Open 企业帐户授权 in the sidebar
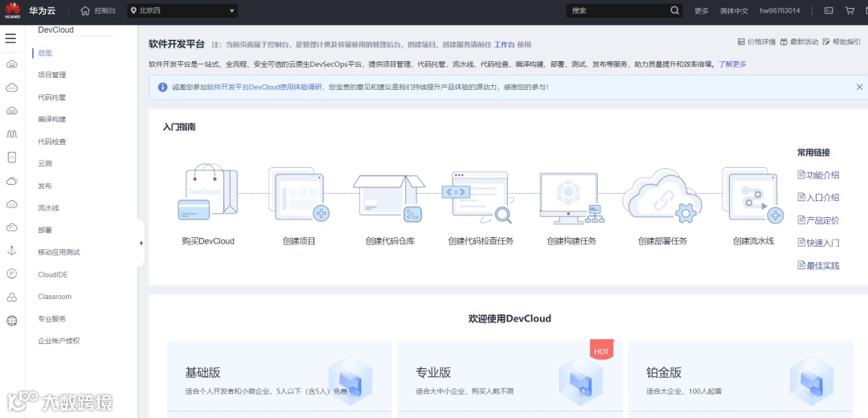 pos(59,341)
